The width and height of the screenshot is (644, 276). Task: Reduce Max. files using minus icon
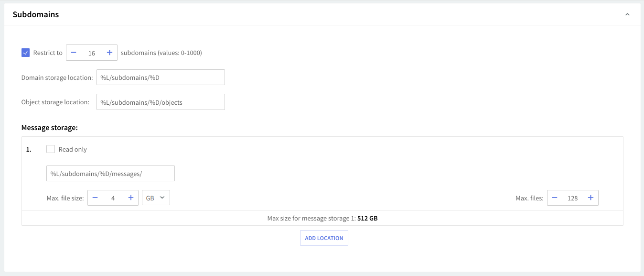(555, 198)
